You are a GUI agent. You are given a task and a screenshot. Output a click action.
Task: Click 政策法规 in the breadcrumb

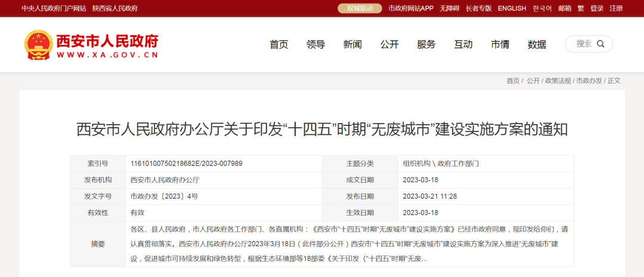pos(558,81)
